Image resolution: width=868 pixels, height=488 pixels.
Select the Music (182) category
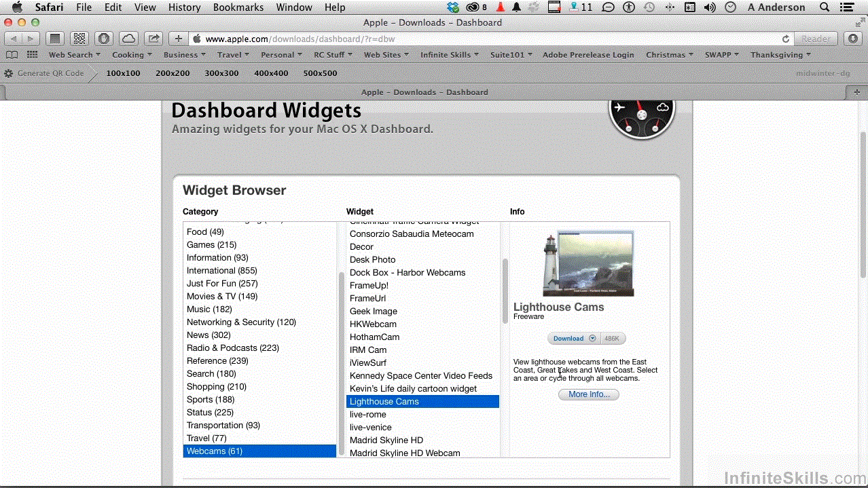click(x=259, y=309)
